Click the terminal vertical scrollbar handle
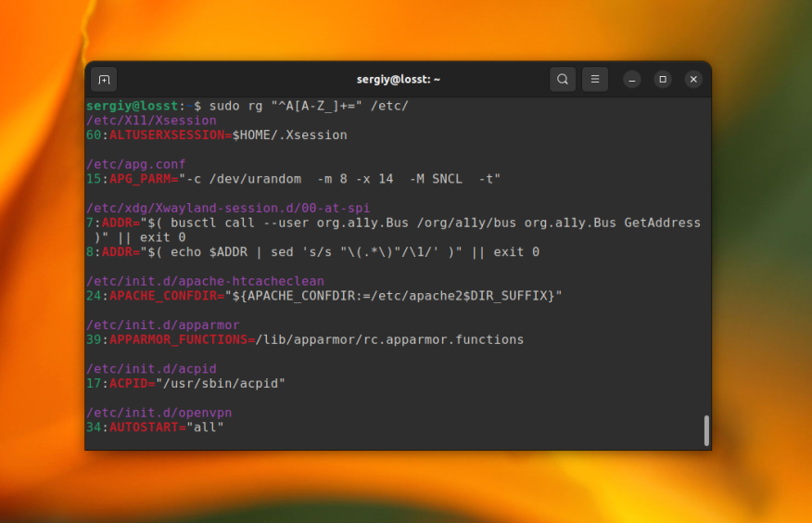812x523 pixels. click(x=706, y=430)
